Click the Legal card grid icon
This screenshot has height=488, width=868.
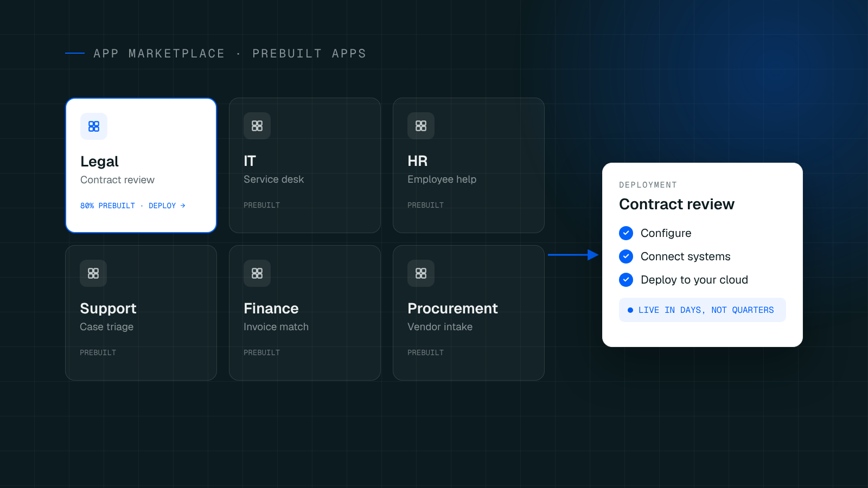pyautogui.click(x=94, y=126)
